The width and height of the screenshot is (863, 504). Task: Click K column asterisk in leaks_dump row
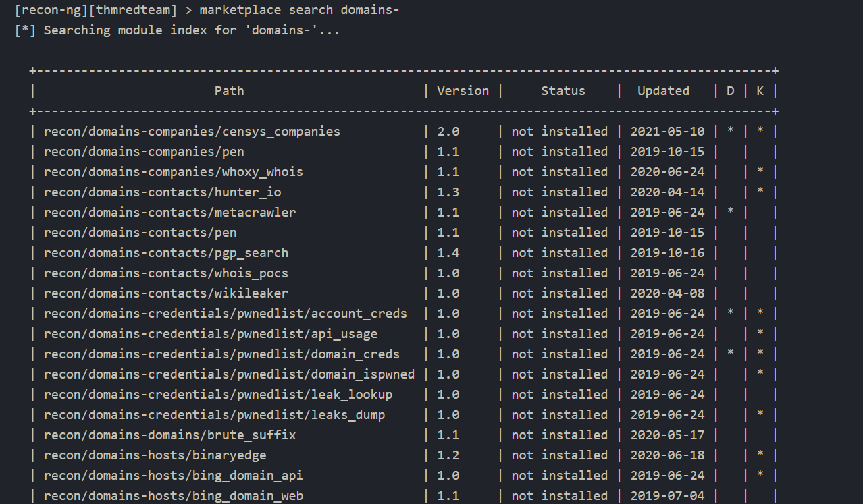point(760,414)
